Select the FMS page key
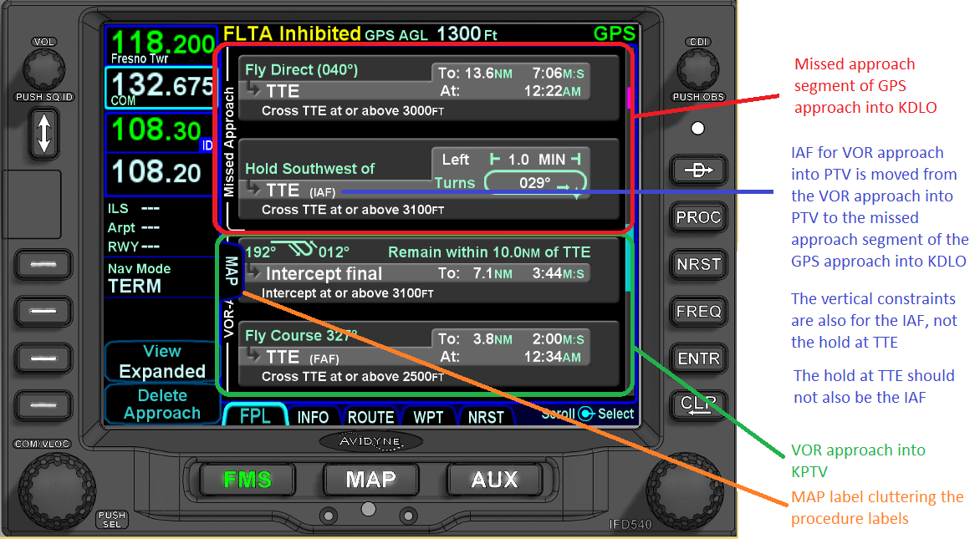Image resolution: width=980 pixels, height=539 pixels. [248, 479]
